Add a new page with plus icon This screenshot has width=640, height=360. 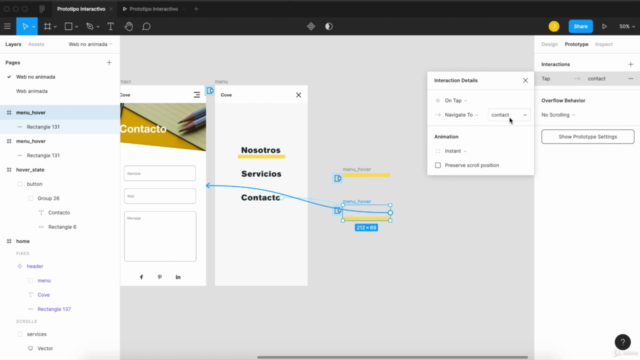[109, 62]
